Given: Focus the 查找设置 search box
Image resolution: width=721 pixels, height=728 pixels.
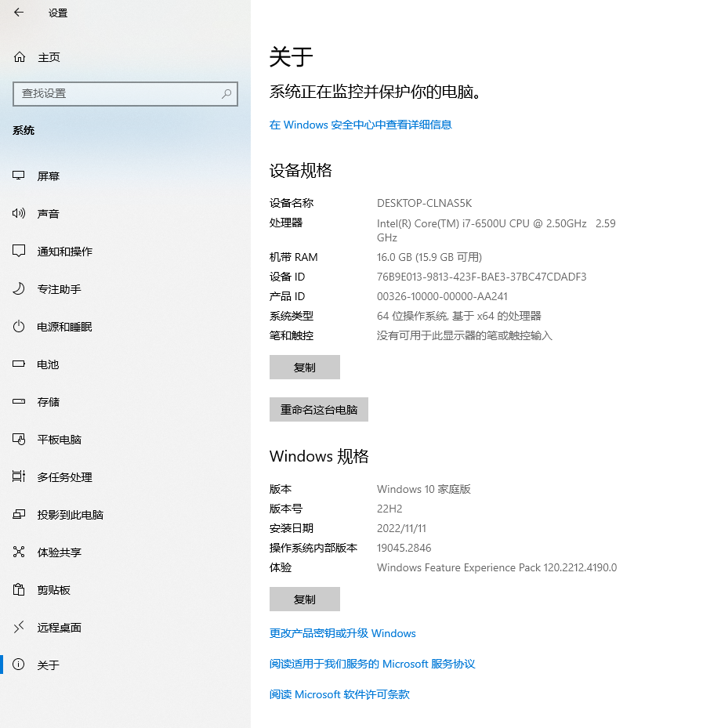Looking at the screenshot, I should tap(125, 94).
